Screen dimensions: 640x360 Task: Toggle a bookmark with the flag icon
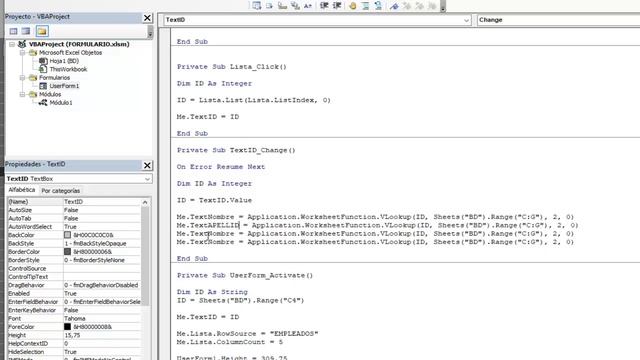(394, 6)
